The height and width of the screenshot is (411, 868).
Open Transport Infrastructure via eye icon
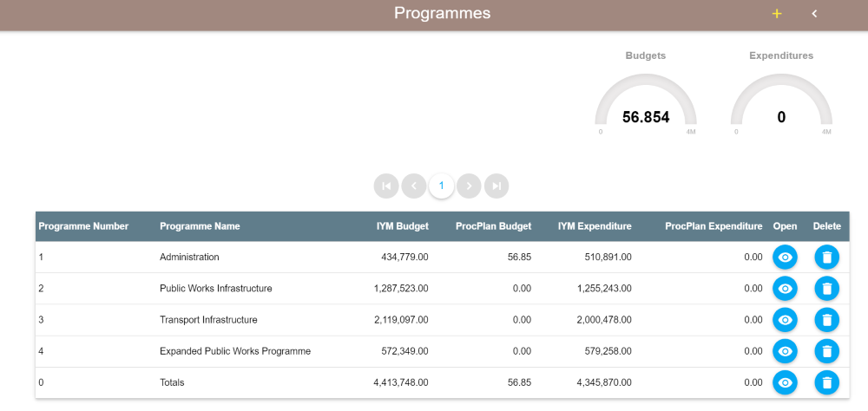[785, 320]
